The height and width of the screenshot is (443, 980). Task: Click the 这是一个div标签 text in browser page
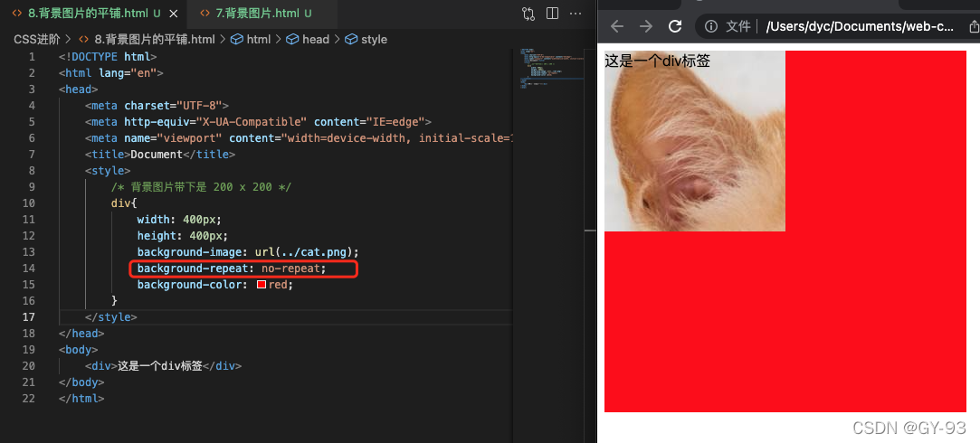[658, 61]
